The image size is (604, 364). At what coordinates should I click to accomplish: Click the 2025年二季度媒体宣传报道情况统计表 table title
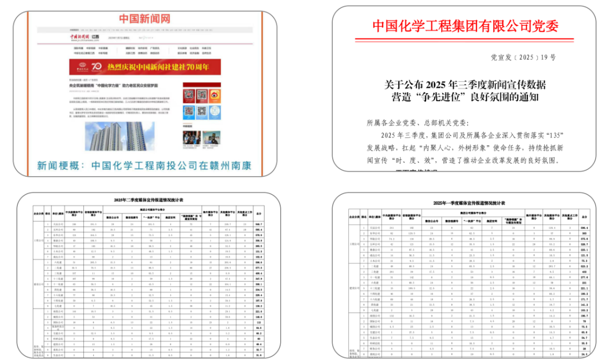coord(148,200)
